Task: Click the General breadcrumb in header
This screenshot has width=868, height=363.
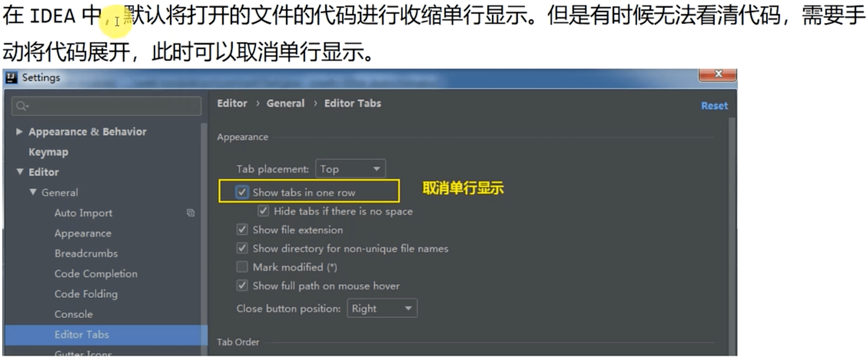Action: (x=285, y=103)
